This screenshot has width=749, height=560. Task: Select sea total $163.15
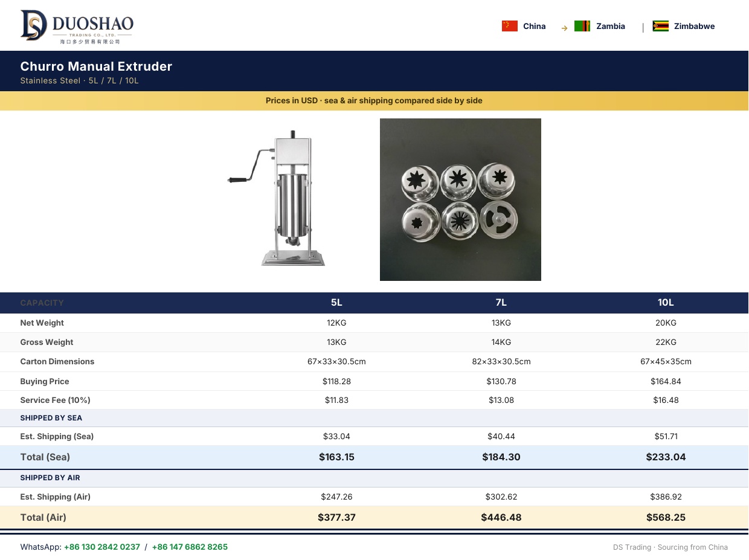click(x=336, y=457)
